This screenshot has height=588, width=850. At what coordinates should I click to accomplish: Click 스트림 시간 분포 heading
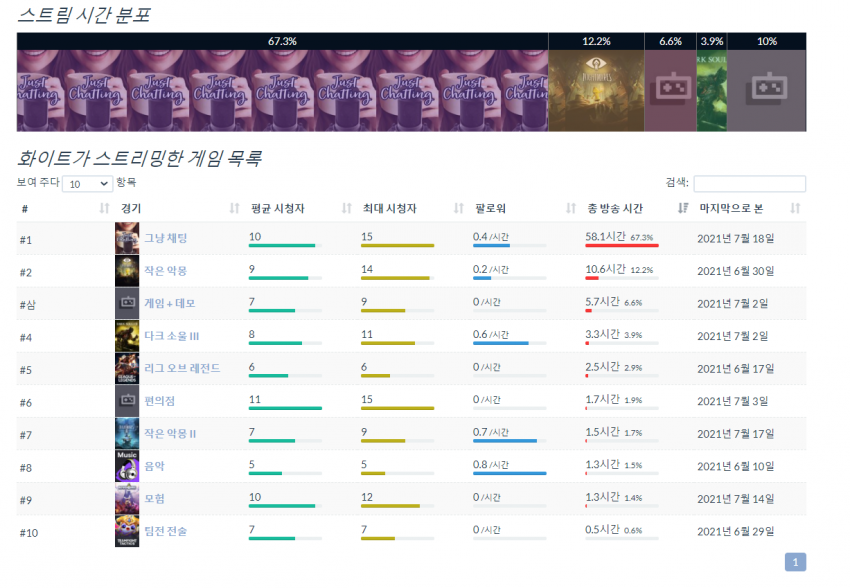84,15
